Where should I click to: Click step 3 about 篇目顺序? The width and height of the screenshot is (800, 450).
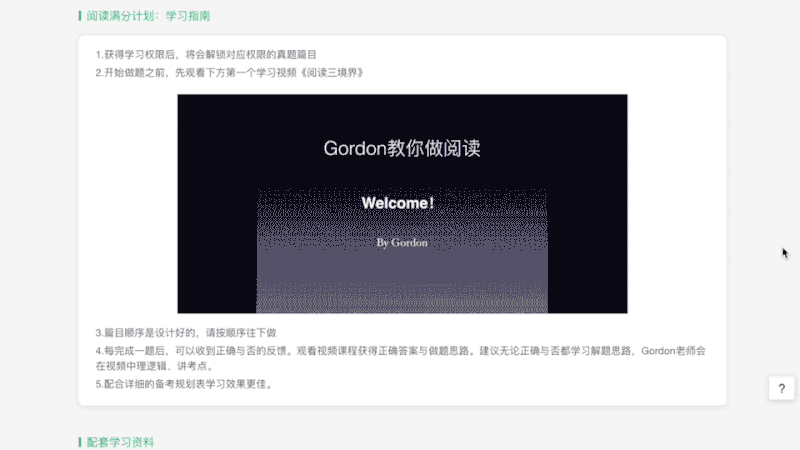(x=185, y=332)
